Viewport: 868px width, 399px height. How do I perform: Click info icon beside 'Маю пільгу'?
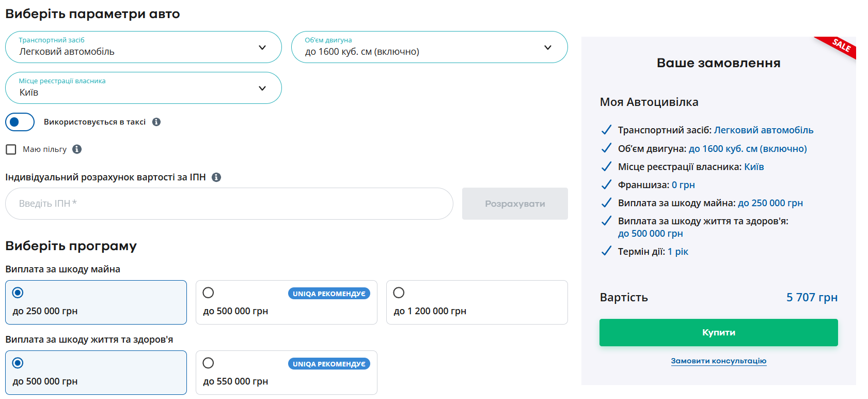[x=77, y=149]
